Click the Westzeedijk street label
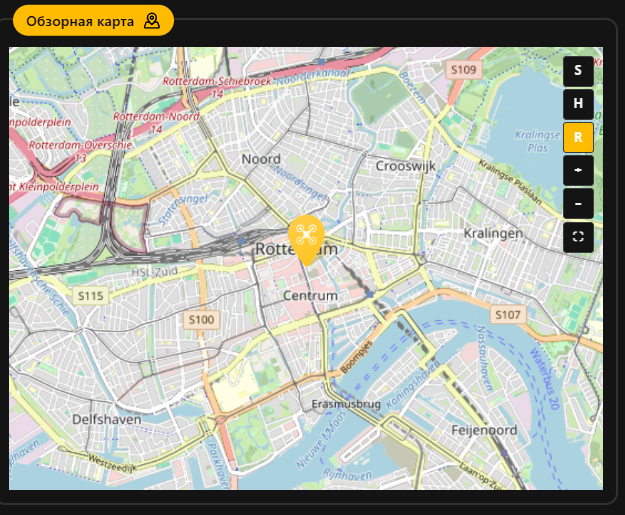The height and width of the screenshot is (515, 625). (112, 463)
